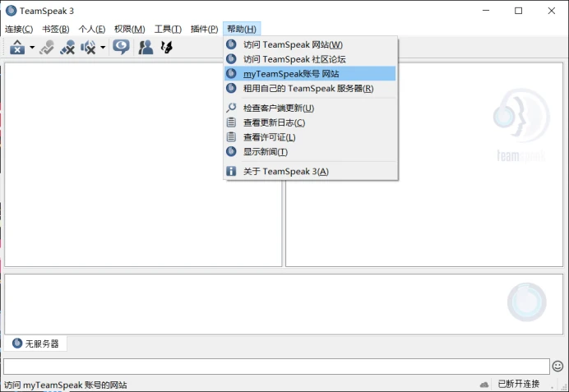The width and height of the screenshot is (569, 392).
Task: Open the myTeamSpeak账号 网站 link
Action: click(x=310, y=74)
